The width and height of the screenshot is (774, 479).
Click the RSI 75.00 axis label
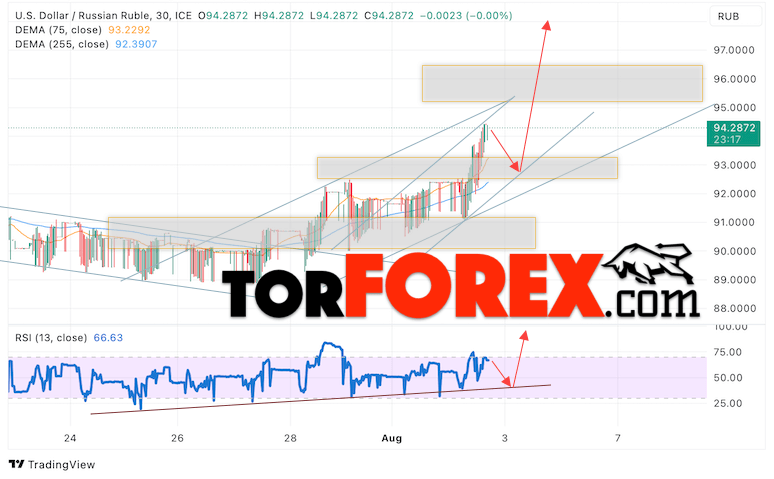[728, 352]
